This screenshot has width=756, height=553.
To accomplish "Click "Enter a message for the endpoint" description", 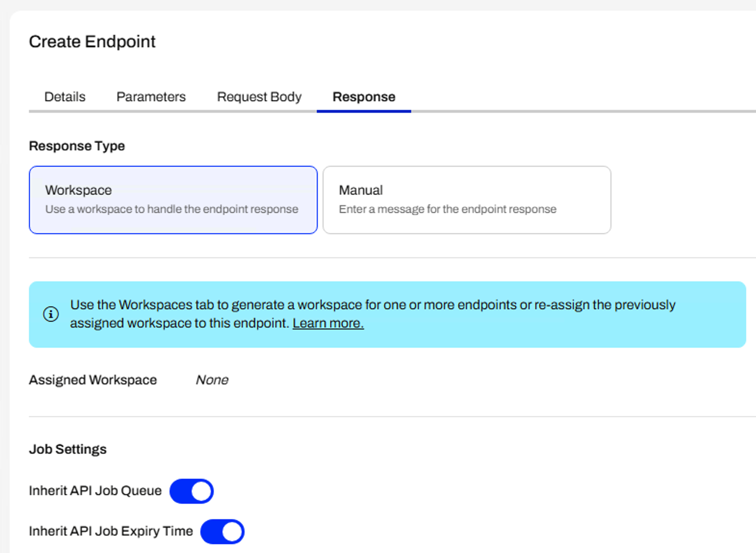I will coord(447,210).
